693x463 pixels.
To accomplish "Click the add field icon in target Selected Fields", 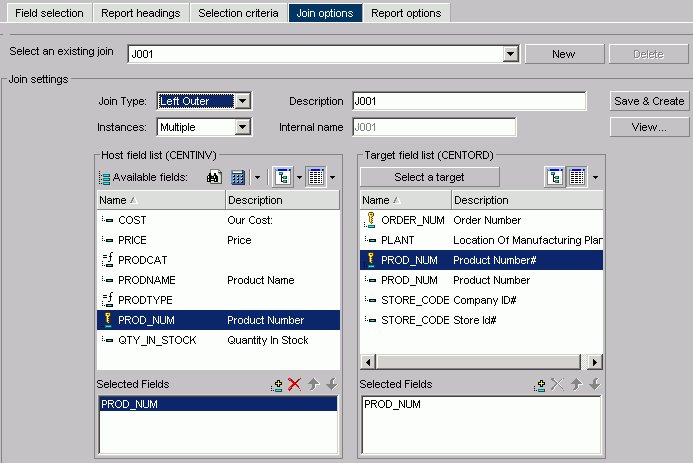I will point(539,385).
